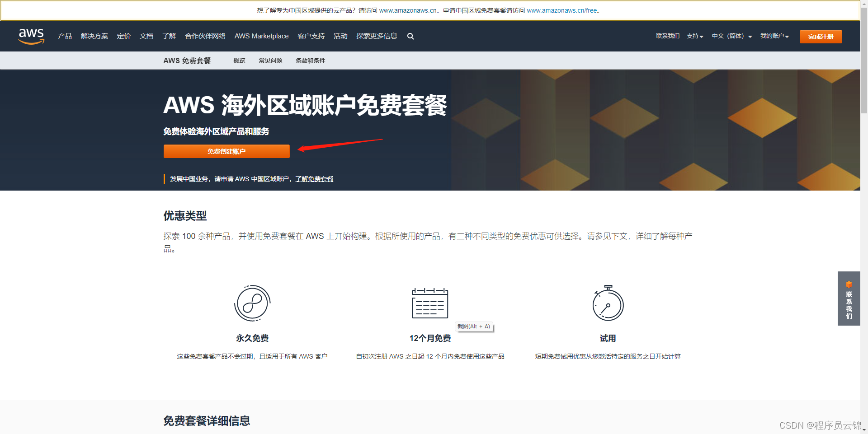This screenshot has width=868, height=434.
Task: Click the 试用 heading
Action: click(x=608, y=338)
